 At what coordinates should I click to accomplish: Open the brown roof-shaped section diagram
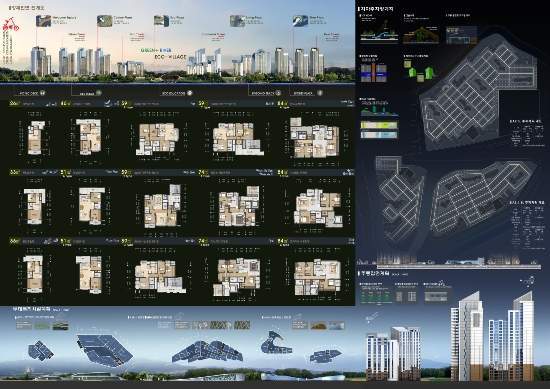coord(421,35)
